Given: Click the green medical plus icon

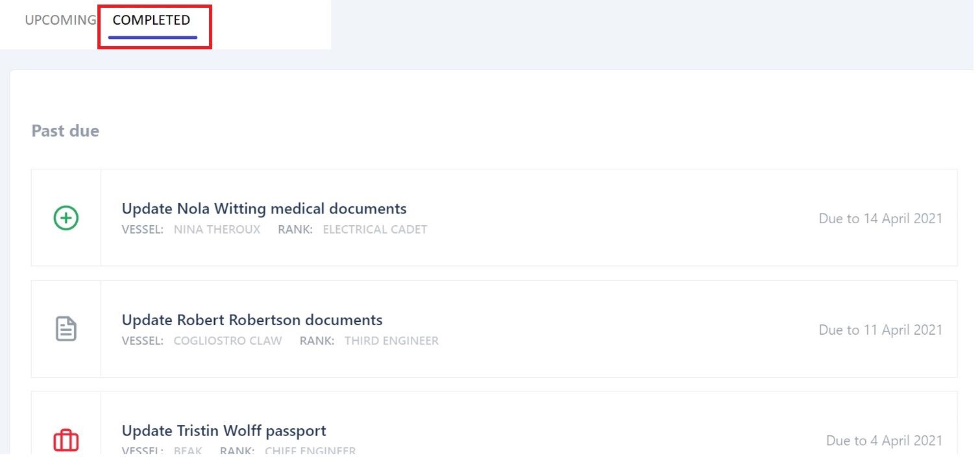Looking at the screenshot, I should (x=66, y=218).
